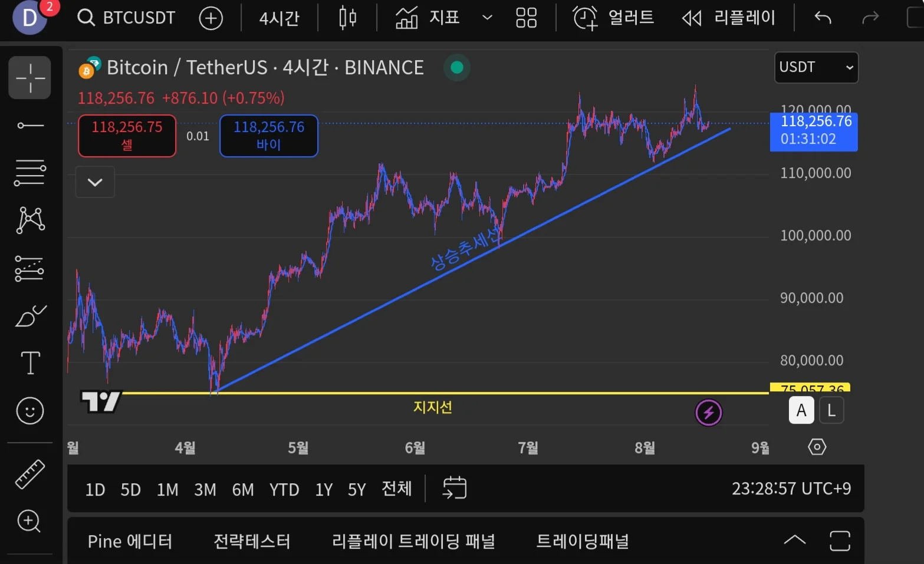Open the 지표 indicators dialog
Image resolution: width=924 pixels, height=564 pixels.
point(428,18)
